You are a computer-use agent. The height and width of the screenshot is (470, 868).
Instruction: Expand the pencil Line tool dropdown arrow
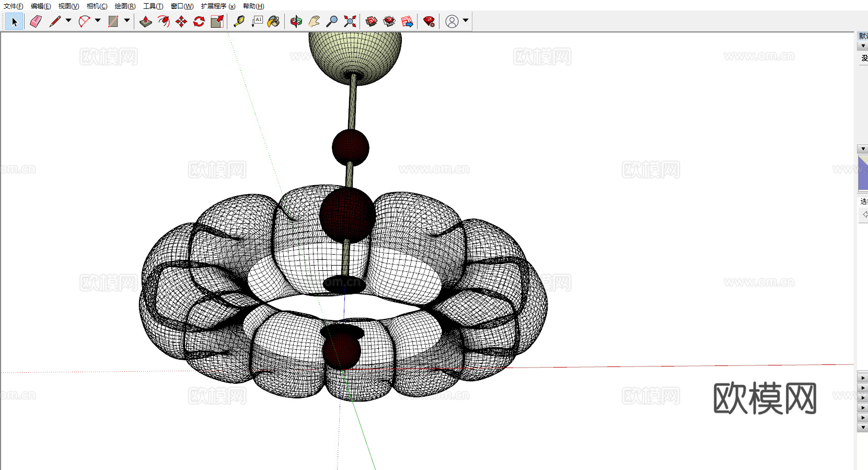pos(68,21)
